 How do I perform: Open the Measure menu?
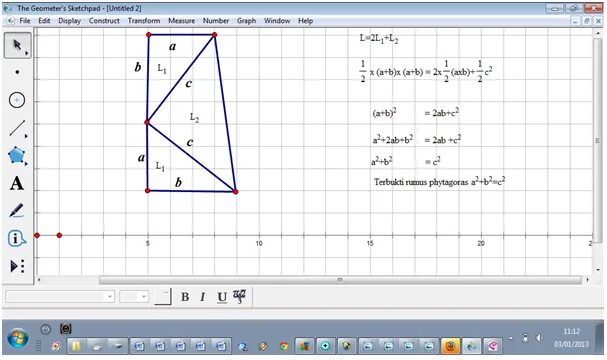coord(182,21)
